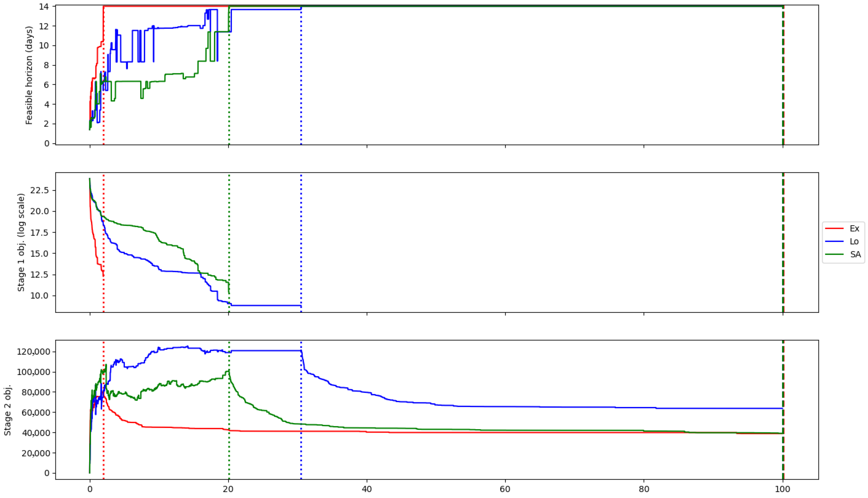Image resolution: width=868 pixels, height=498 pixels.
Task: Click the red dotted vertical marker in top plot
Action: pyautogui.click(x=104, y=75)
